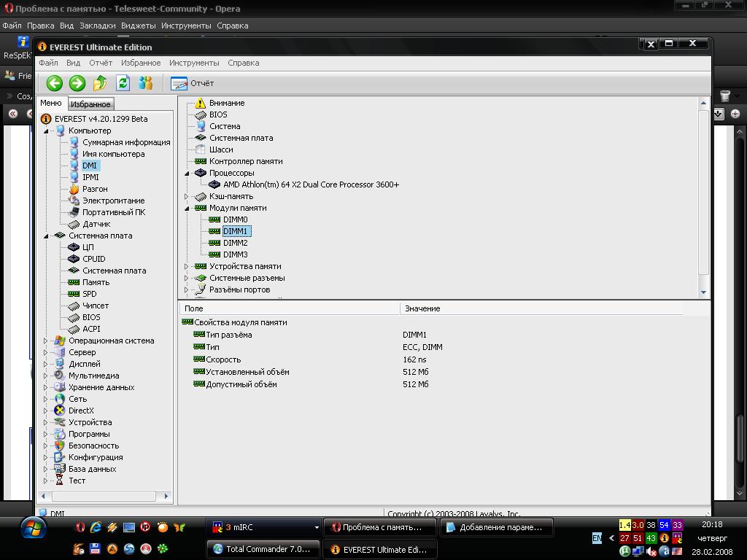This screenshot has height=560, width=747.
Task: Click the green Forward arrow toolbar icon
Action: click(77, 83)
